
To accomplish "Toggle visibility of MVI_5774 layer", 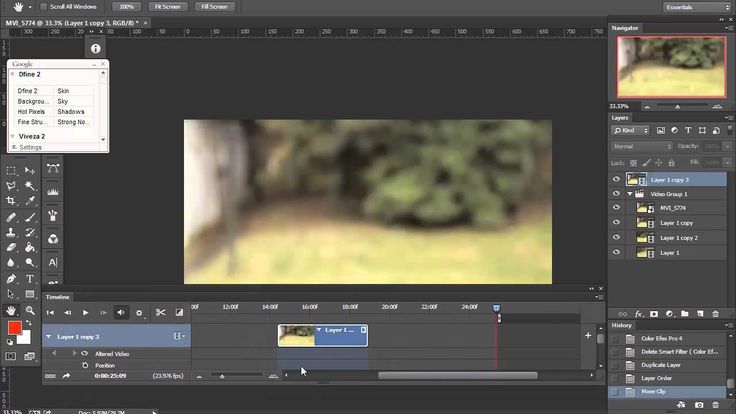I will point(617,208).
